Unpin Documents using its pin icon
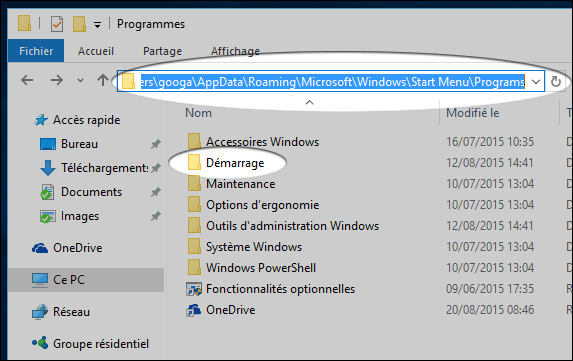 pos(156,192)
